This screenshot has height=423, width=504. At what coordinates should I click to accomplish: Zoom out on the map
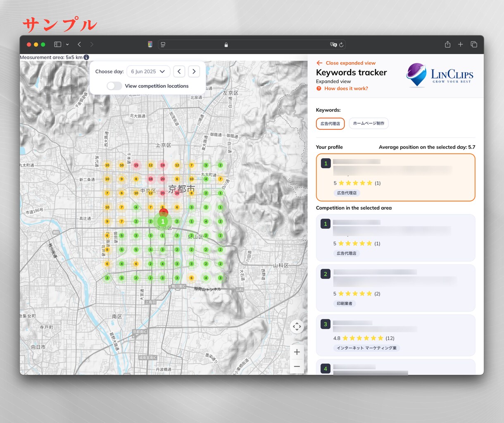click(x=297, y=366)
